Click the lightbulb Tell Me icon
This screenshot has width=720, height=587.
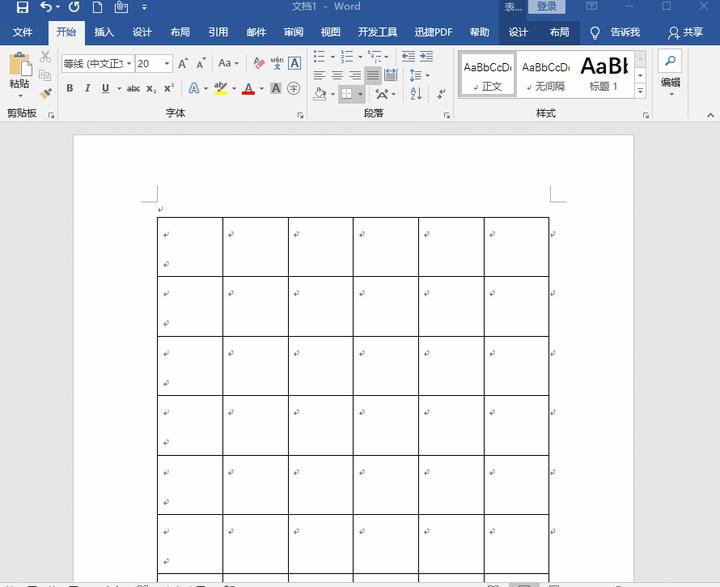coord(595,33)
